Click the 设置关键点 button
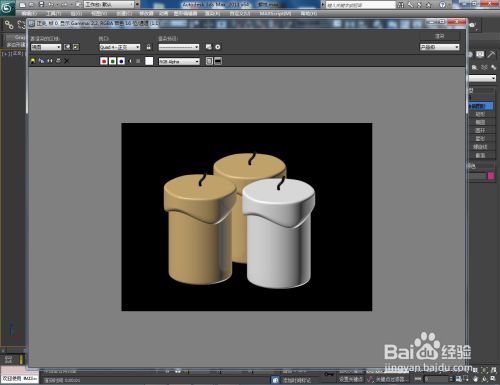 351,379
